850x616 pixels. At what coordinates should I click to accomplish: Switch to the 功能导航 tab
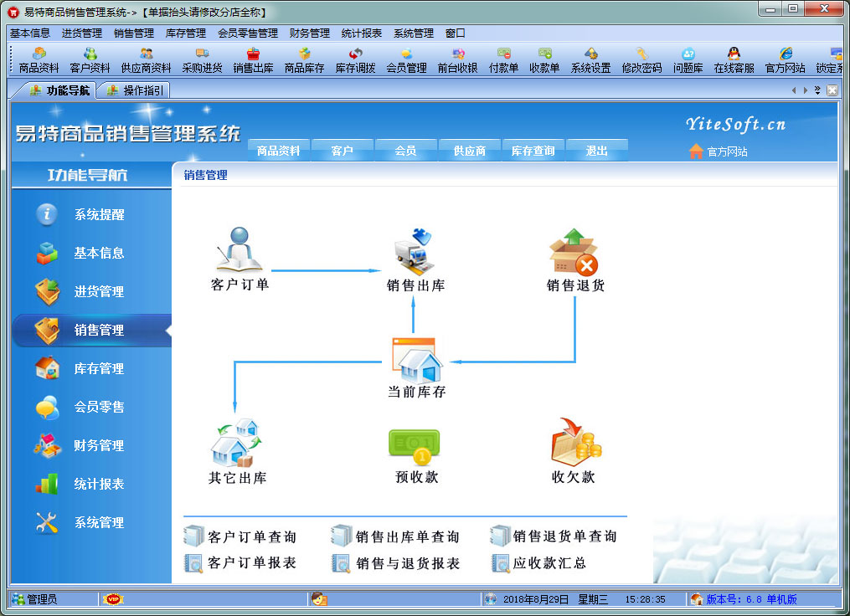(59, 90)
